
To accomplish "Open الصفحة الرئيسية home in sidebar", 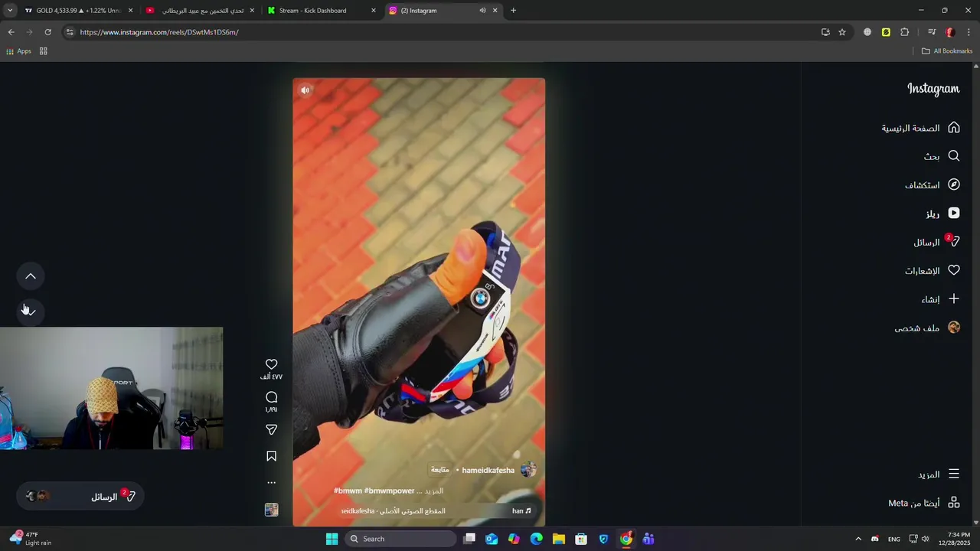I will (920, 128).
